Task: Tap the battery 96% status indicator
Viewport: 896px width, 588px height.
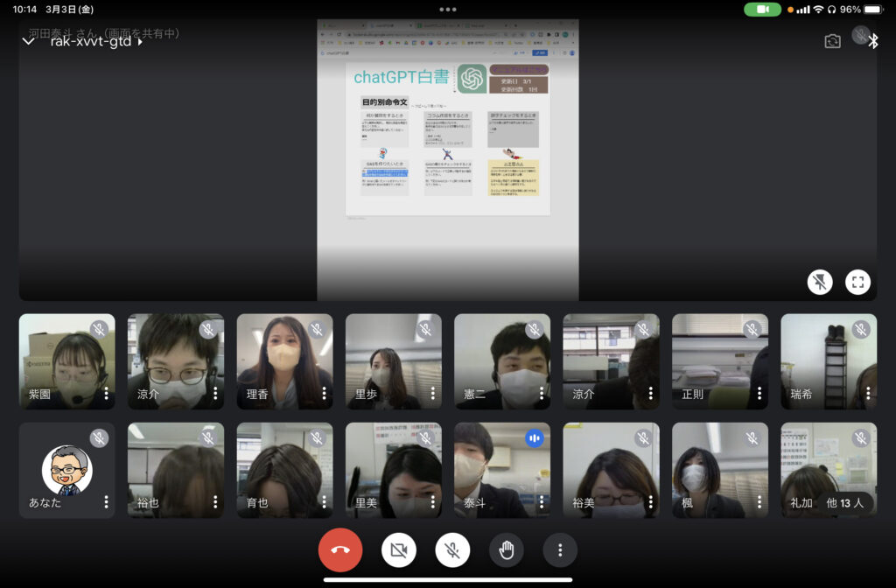Action: 861,9
